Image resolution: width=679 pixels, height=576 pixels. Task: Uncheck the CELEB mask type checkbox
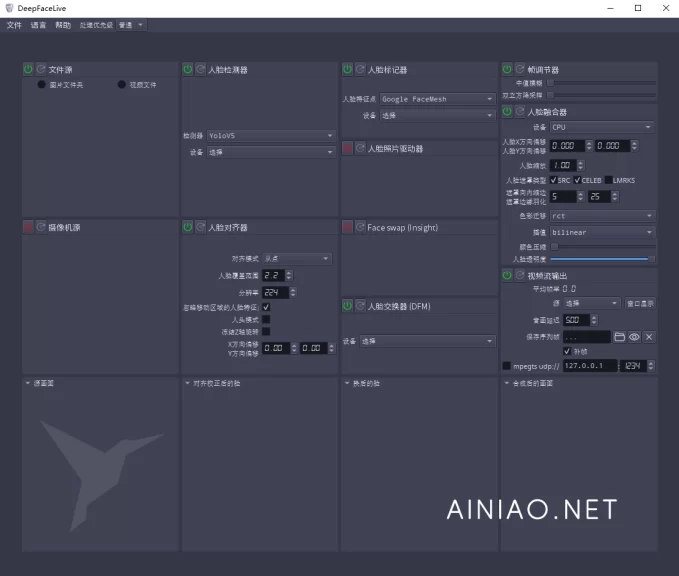(577, 180)
